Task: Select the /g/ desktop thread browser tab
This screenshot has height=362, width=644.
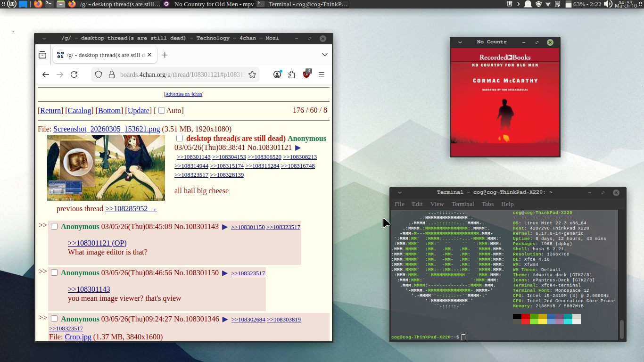Action: [x=105, y=55]
